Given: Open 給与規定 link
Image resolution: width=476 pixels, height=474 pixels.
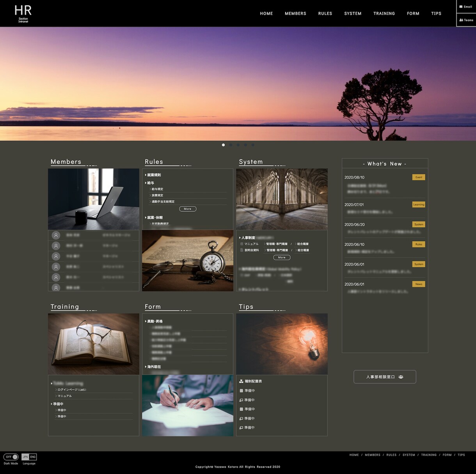Looking at the screenshot, I should point(157,189).
